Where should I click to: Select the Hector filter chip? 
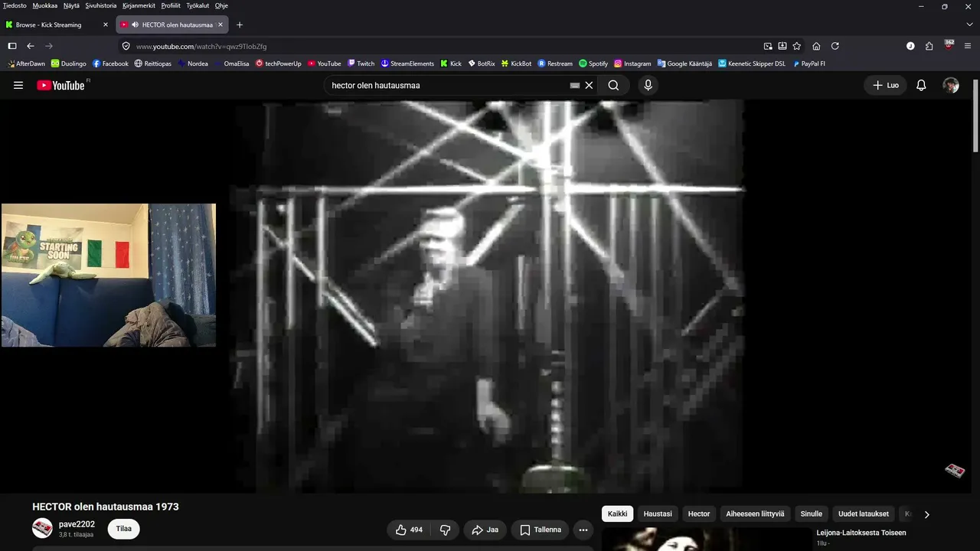(x=699, y=514)
